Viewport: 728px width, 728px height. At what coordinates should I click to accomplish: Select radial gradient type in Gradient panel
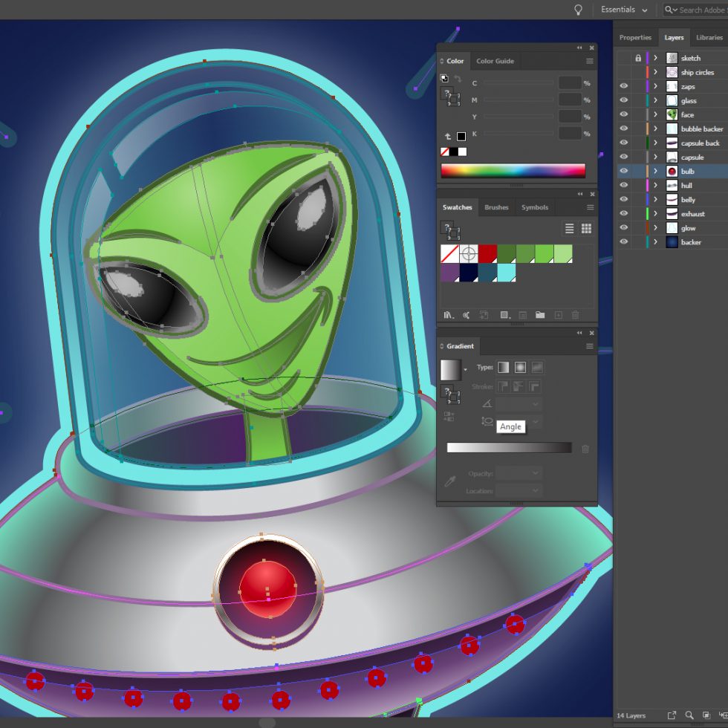point(520,367)
